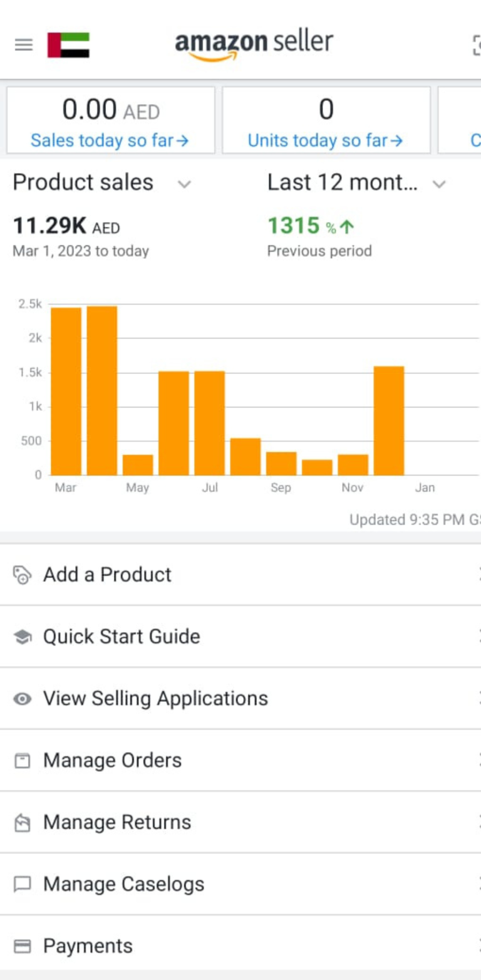
Task: Expand the Product sales dropdown
Action: [x=184, y=184]
